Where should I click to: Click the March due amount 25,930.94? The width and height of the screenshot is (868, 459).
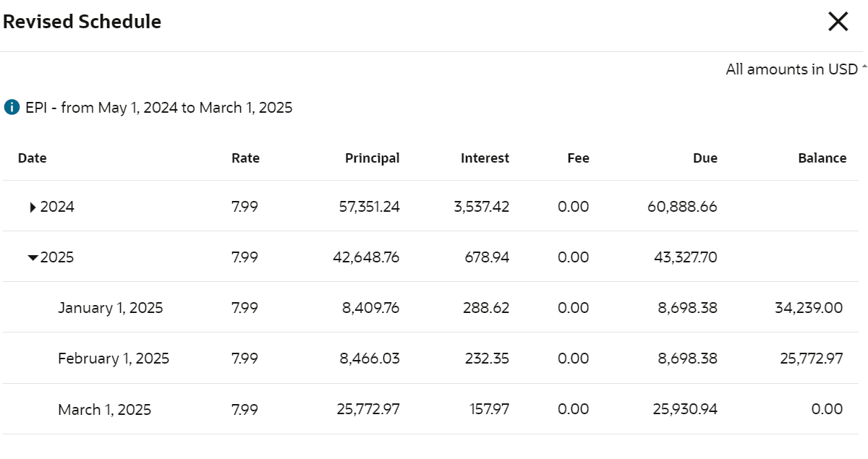pos(683,410)
